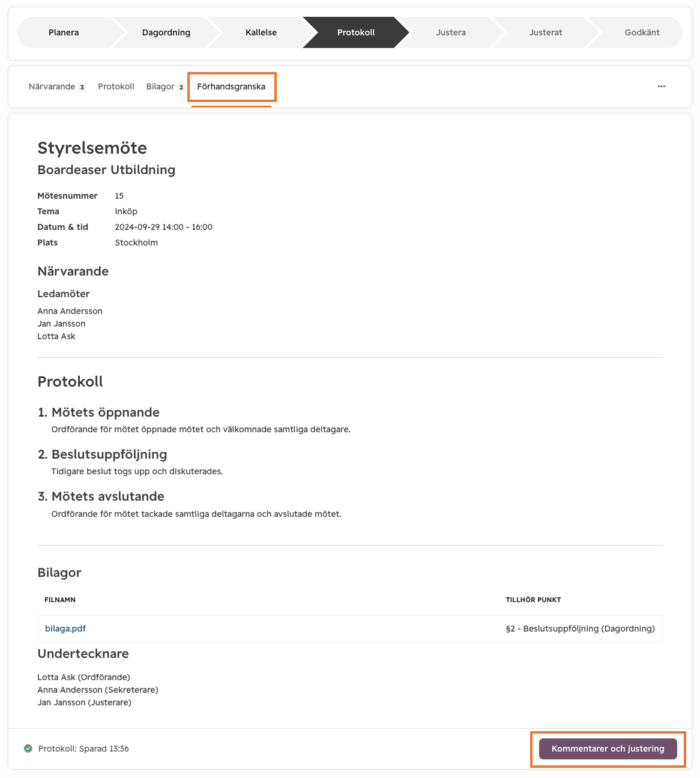Viewport: 700px width, 778px height.
Task: Click the Beslutsuppföljning (Dagordning) attachment row
Action: pos(350,629)
